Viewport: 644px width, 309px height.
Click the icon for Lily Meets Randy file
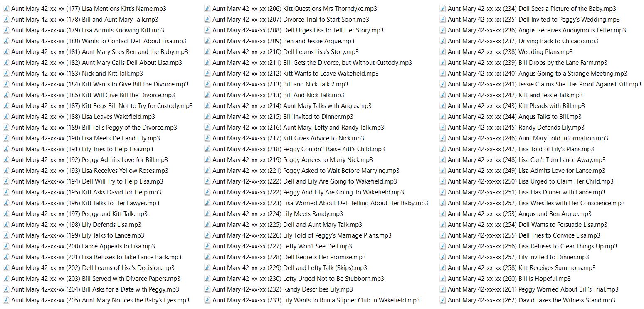(x=207, y=214)
